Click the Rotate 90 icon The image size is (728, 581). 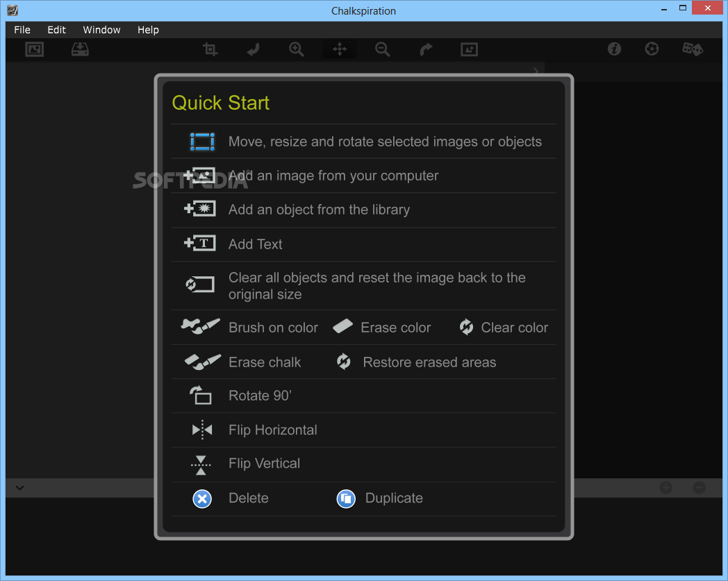tap(201, 396)
